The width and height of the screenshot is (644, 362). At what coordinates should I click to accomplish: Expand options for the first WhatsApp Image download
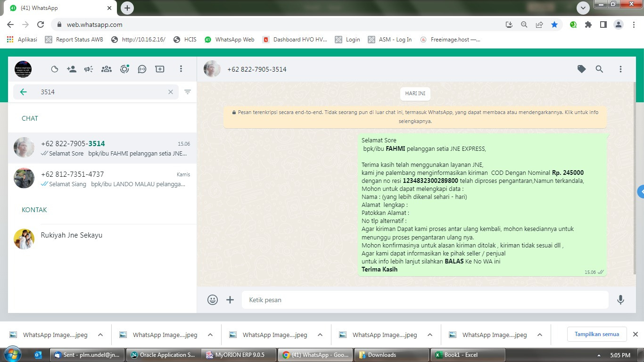(x=100, y=335)
